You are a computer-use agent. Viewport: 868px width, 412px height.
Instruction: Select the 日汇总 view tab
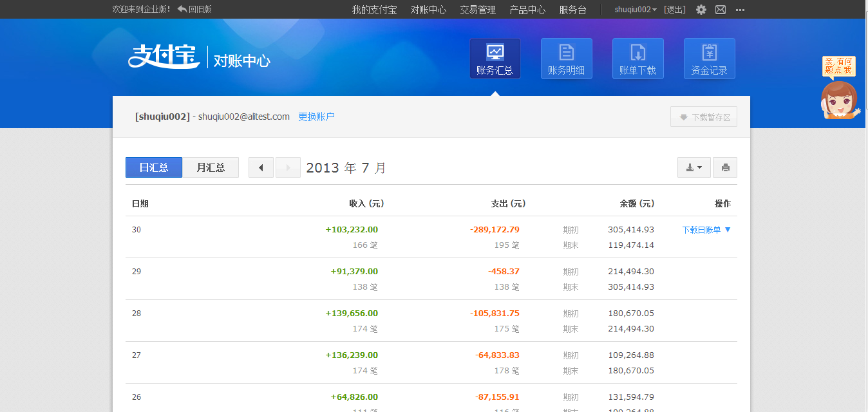(154, 167)
